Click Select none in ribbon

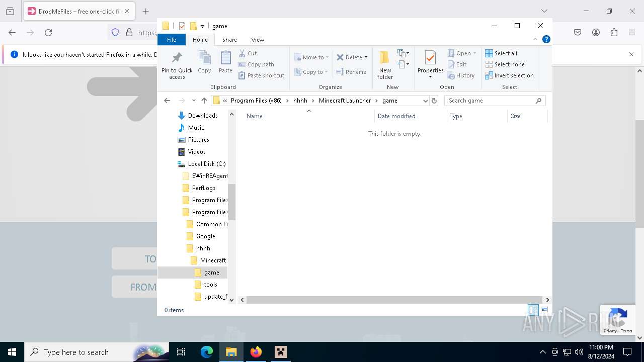[x=505, y=64]
